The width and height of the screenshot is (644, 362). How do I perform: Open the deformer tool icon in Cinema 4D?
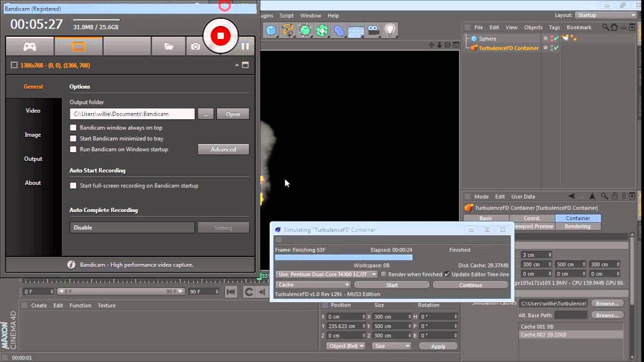click(339, 31)
